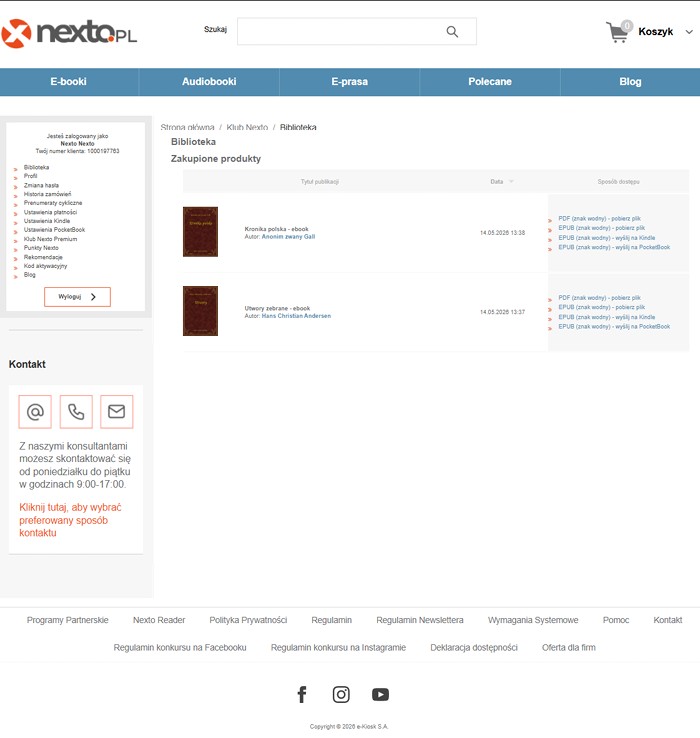
Task: Open the Historia zamówień sidebar link
Action: (x=48, y=194)
